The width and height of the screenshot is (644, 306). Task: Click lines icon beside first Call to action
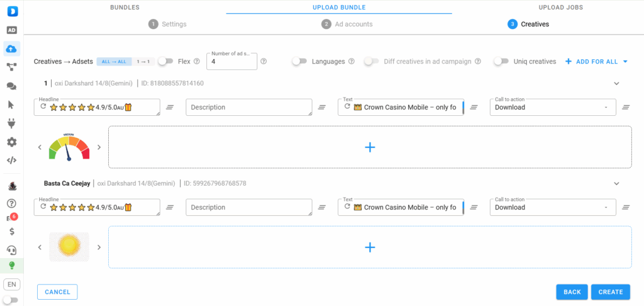(626, 107)
